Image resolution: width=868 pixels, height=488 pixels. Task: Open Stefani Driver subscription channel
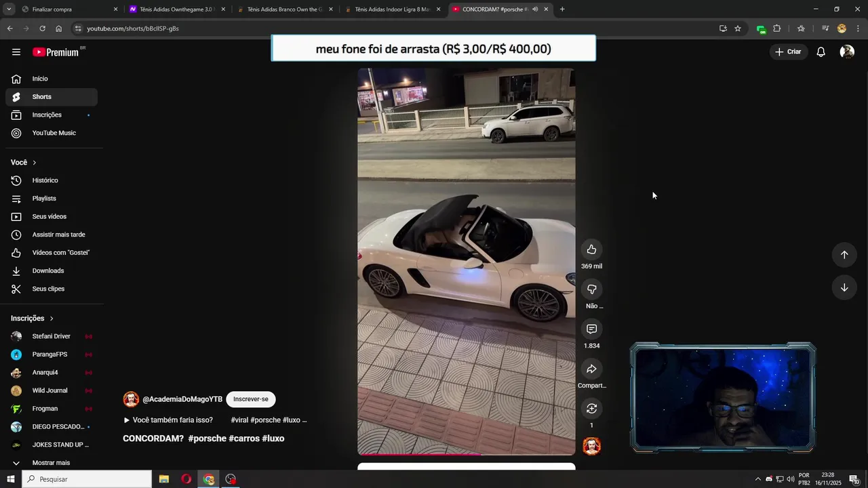52,336
